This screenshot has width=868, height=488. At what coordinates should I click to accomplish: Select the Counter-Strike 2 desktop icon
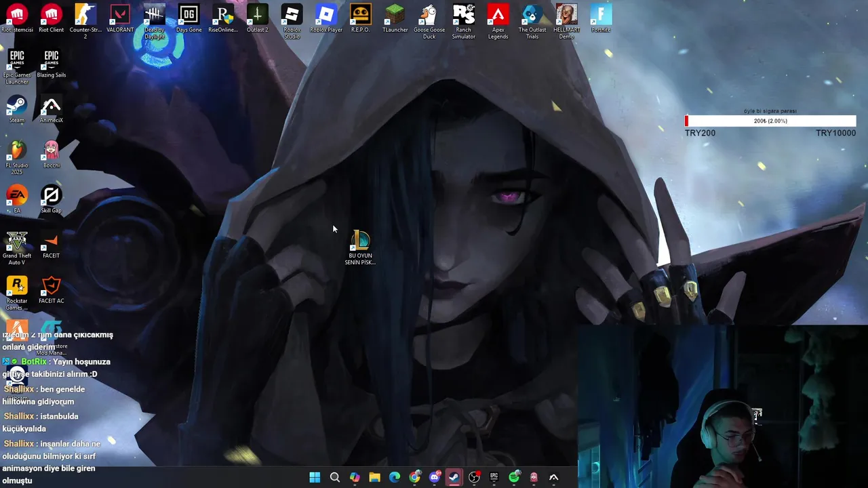tap(85, 22)
